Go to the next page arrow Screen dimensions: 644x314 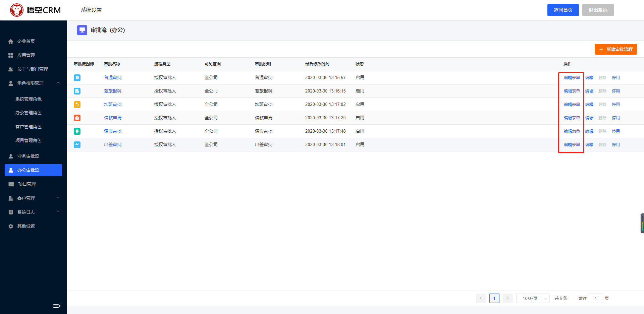pyautogui.click(x=508, y=298)
